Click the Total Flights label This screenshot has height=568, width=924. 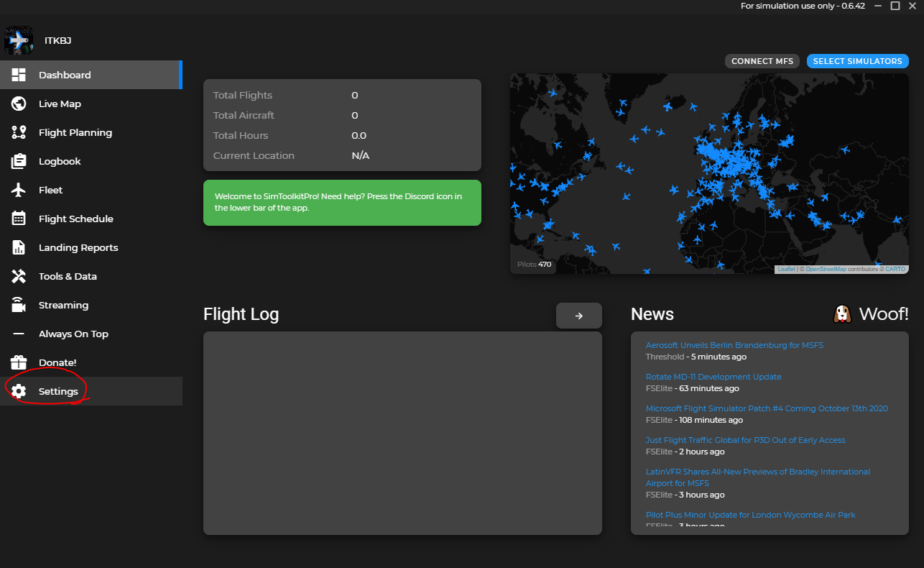tap(243, 95)
